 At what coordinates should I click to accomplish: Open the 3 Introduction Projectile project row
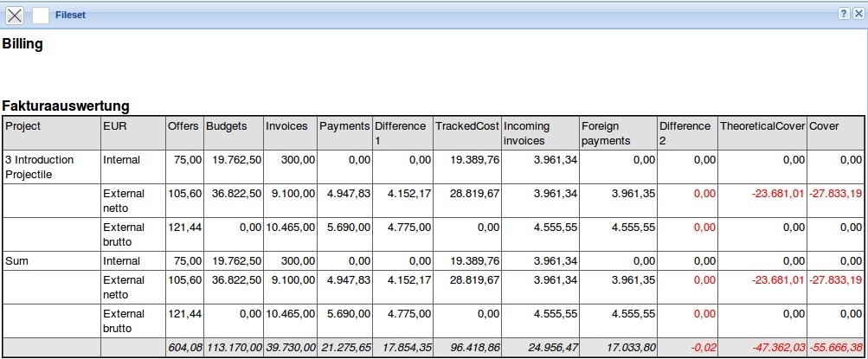[x=40, y=167]
